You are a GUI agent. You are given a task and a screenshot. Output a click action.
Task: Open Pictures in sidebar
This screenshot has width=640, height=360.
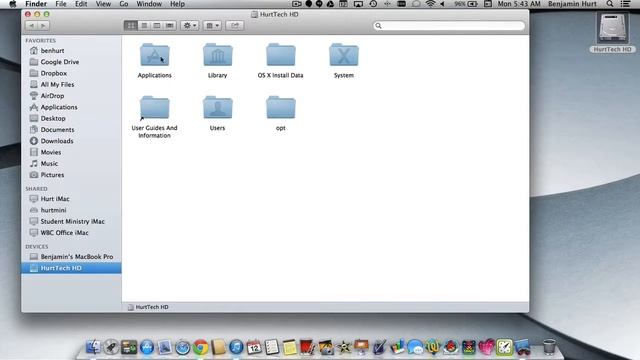[52, 175]
